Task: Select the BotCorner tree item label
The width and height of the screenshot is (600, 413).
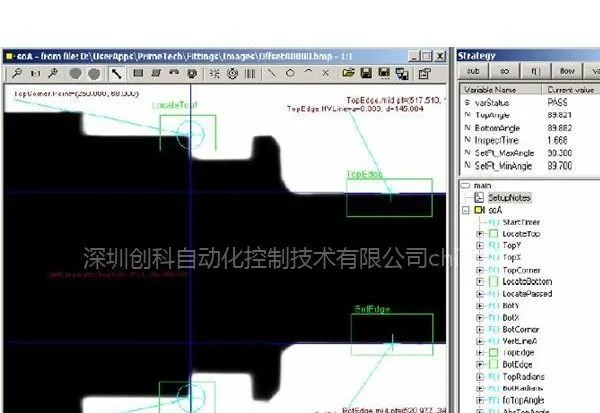Action: (x=520, y=330)
